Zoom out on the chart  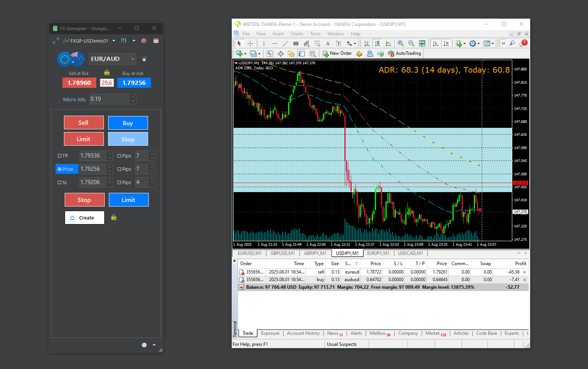pyautogui.click(x=411, y=43)
